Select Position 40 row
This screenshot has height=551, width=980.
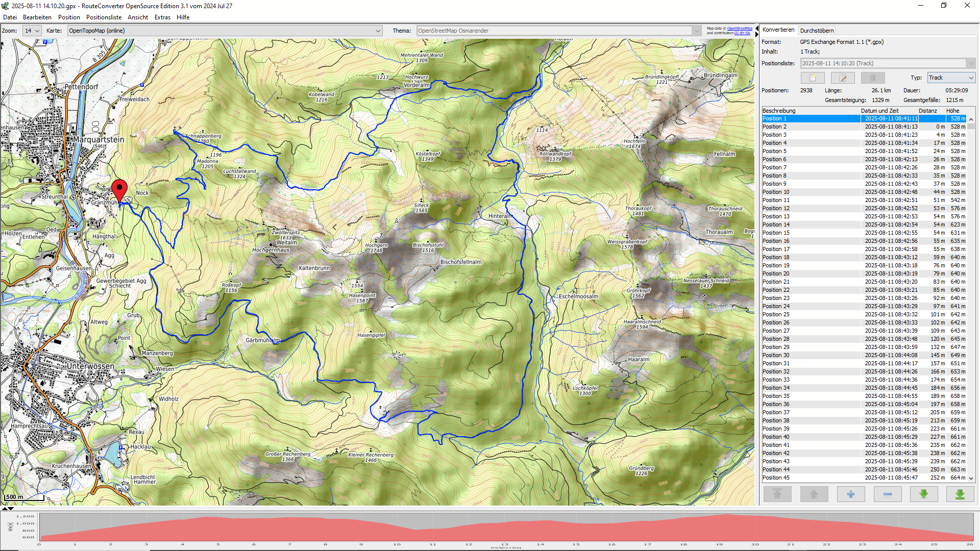click(x=864, y=437)
